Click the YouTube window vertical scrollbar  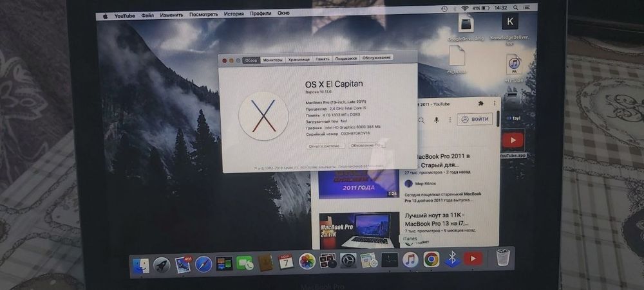point(498,119)
